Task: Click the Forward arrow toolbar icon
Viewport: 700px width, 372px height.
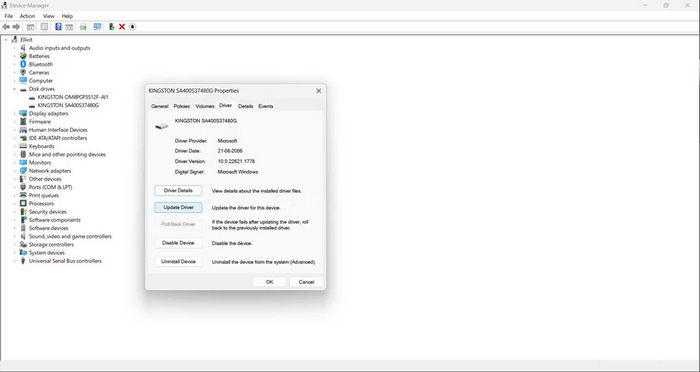Action: pos(17,27)
